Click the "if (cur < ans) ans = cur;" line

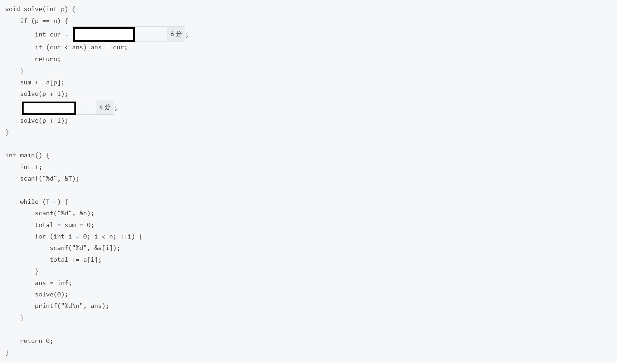81,47
